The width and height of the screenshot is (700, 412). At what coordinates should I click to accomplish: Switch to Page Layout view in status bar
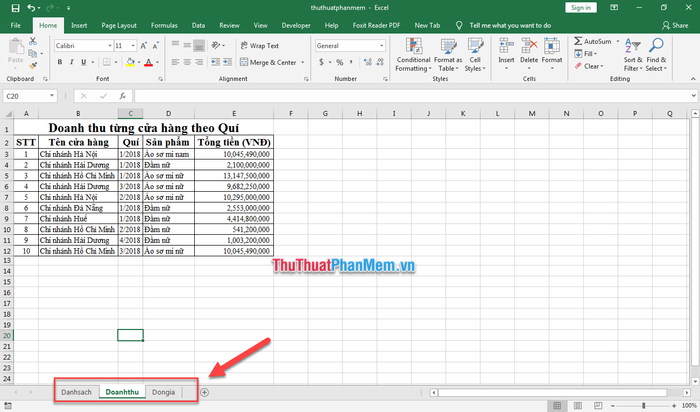[578, 405]
